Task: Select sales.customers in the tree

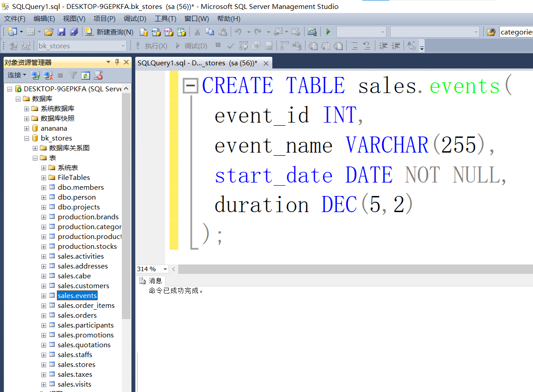Action: 83,286
